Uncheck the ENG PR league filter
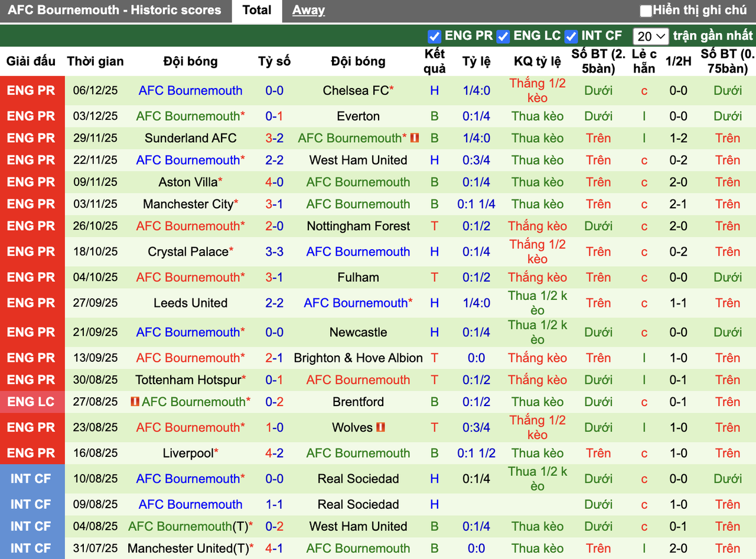 point(434,37)
